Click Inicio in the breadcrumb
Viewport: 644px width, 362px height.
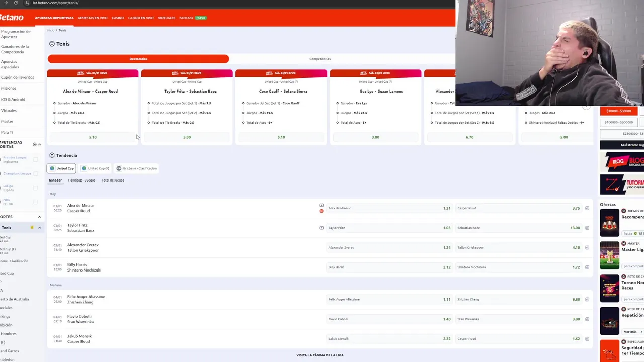[x=50, y=30]
